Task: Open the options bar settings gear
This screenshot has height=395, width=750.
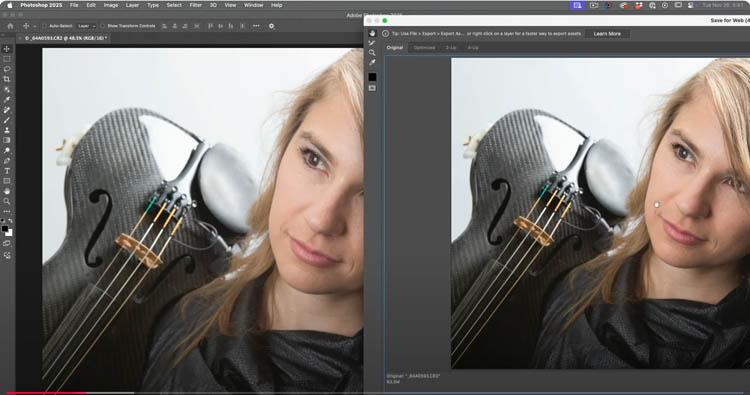Action: (x=271, y=26)
